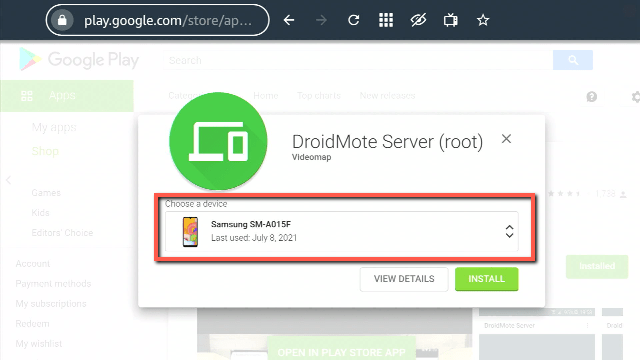Click the DroidMote Server app icon

[218, 141]
